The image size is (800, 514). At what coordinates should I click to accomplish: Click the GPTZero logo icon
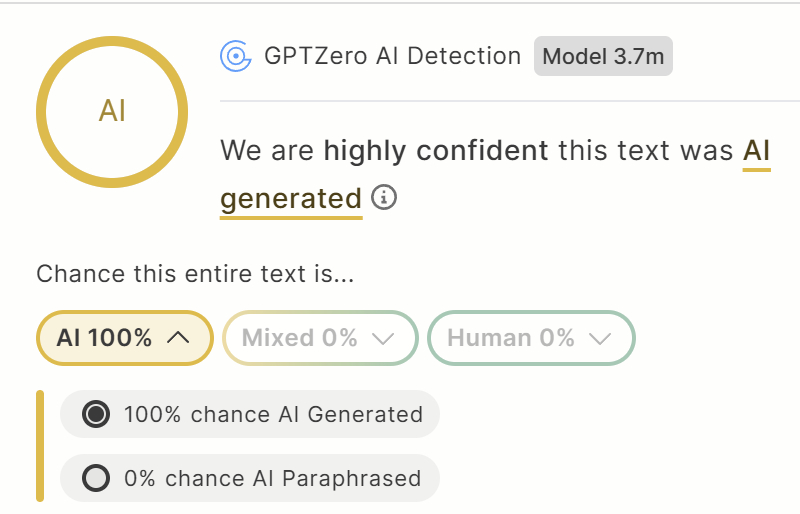click(236, 57)
